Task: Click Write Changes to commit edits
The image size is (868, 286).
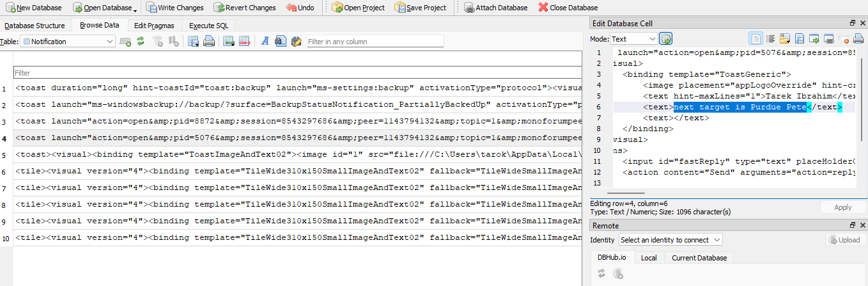Action: click(174, 8)
